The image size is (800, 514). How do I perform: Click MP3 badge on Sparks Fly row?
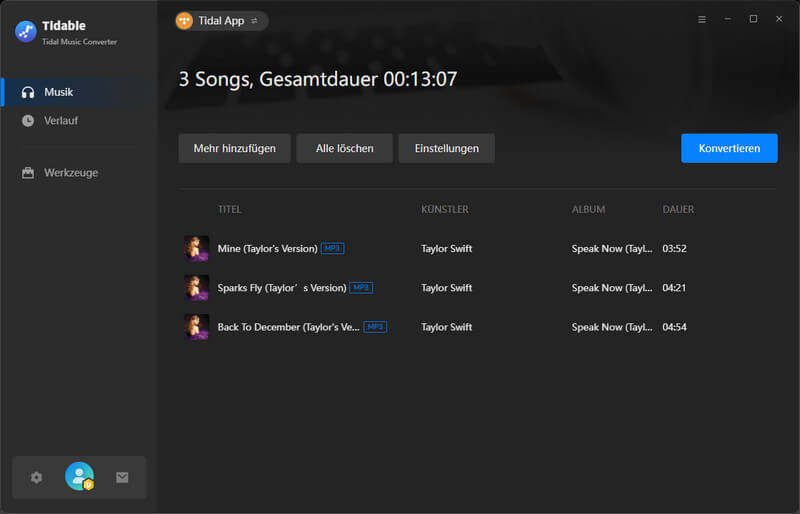tap(361, 288)
